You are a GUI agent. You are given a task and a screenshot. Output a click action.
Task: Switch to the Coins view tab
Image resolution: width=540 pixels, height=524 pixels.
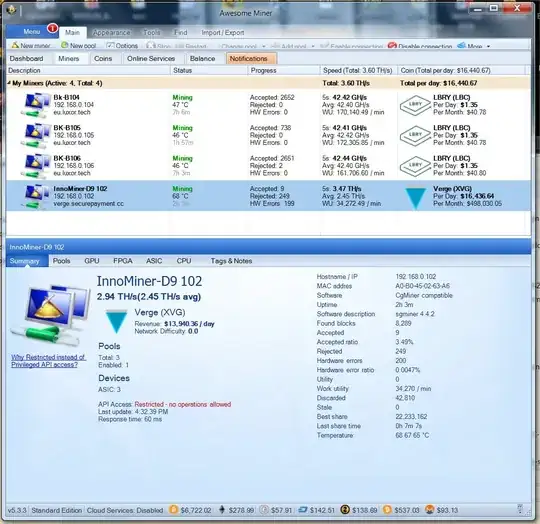click(103, 59)
